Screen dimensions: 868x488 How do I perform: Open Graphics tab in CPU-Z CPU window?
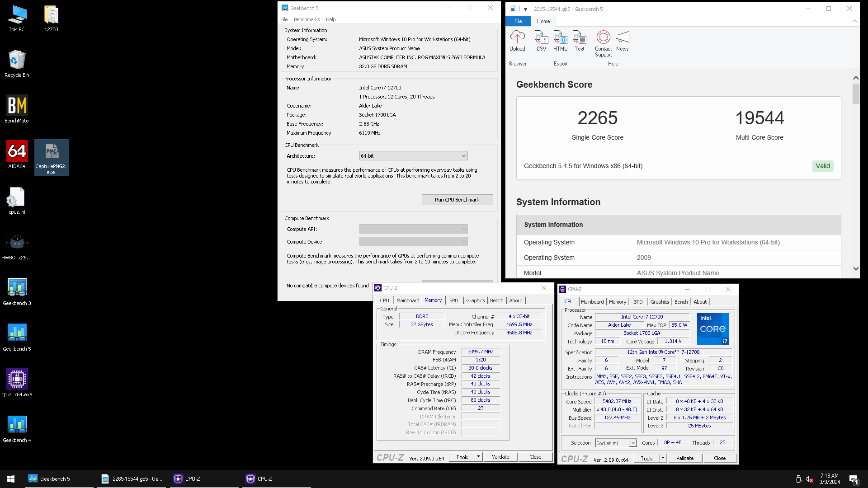[660, 302]
